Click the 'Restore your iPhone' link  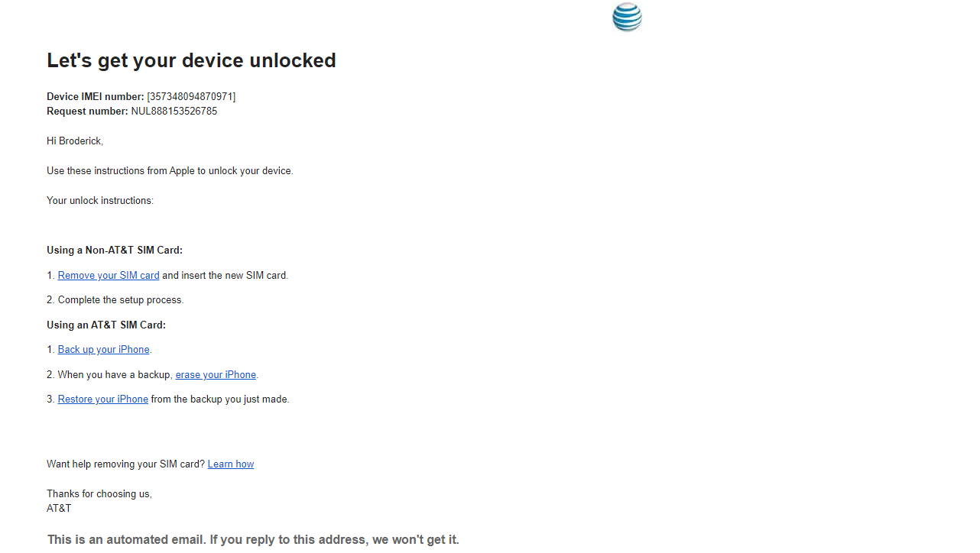click(103, 399)
